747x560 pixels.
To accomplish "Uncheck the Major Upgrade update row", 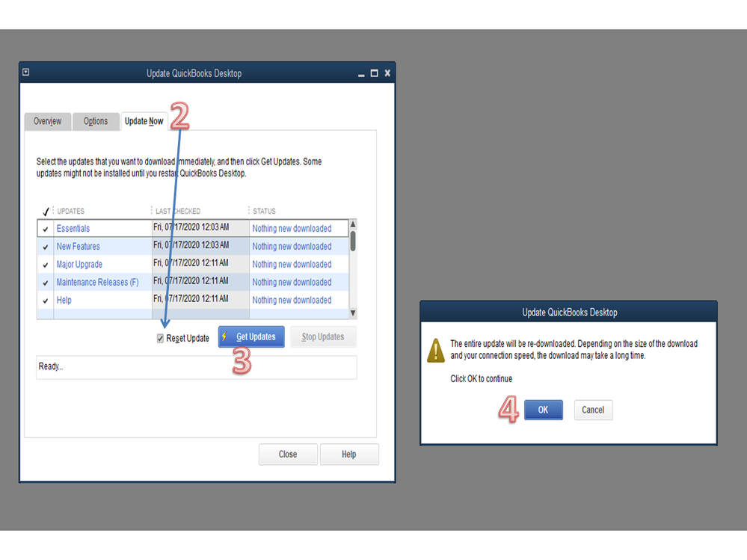I will click(46, 265).
